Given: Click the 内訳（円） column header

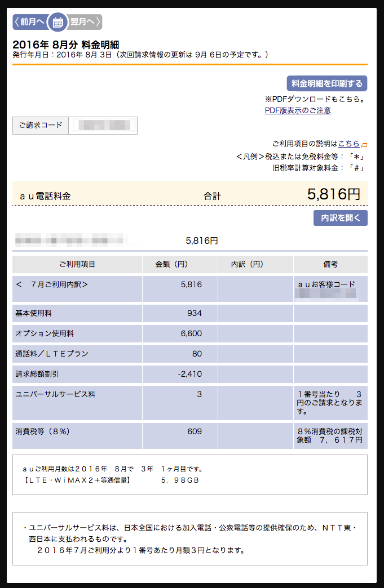Looking at the screenshot, I should pos(255,264).
